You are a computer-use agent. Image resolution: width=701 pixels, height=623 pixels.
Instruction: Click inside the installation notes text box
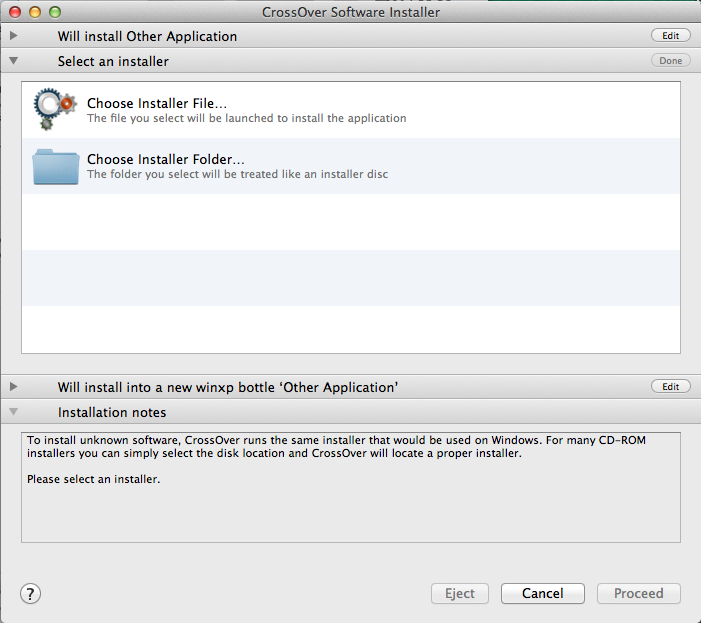coord(351,488)
